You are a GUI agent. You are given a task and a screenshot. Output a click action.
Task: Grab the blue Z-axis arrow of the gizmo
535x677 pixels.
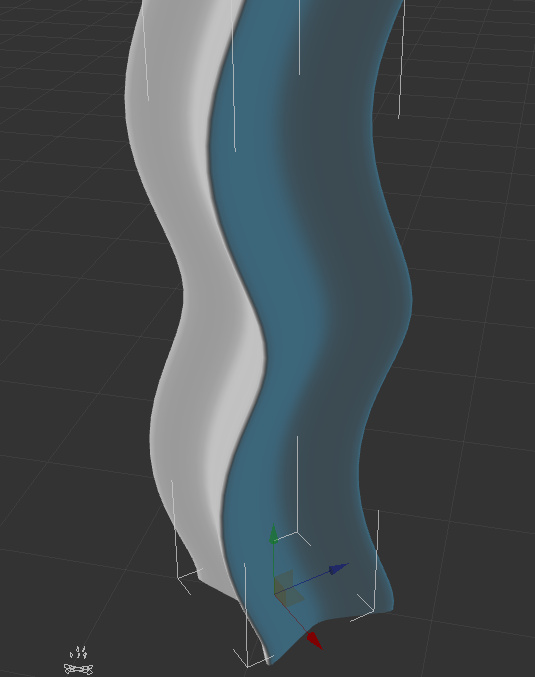pos(339,569)
